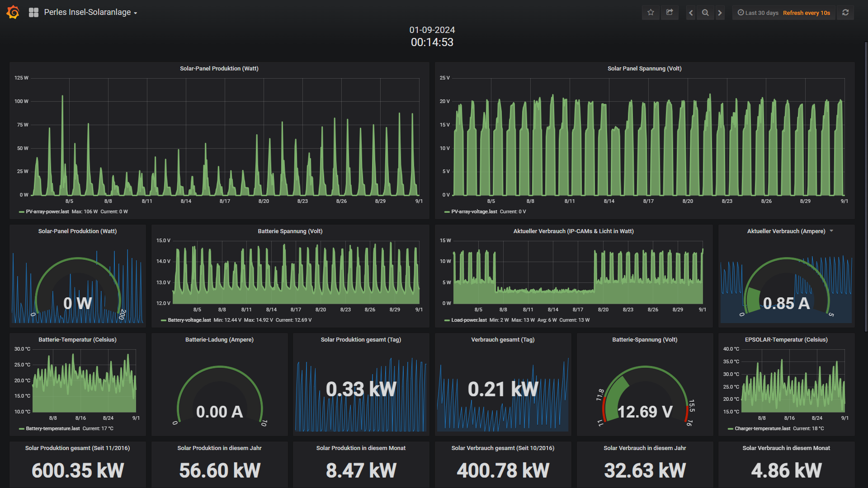The image size is (868, 488).
Task: Open Solar-Panel Produktion (Watt) graph title menu
Action: (x=219, y=68)
